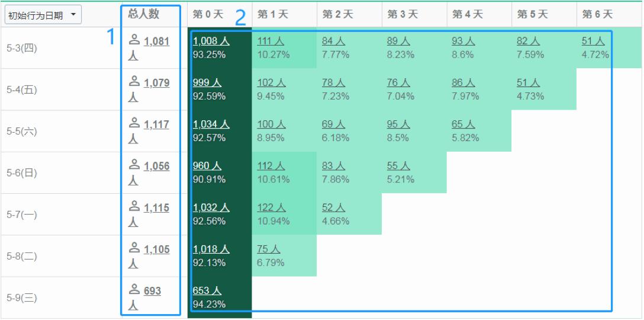
Task: Click user icon in 5-4(五) total row
Action: (x=134, y=83)
